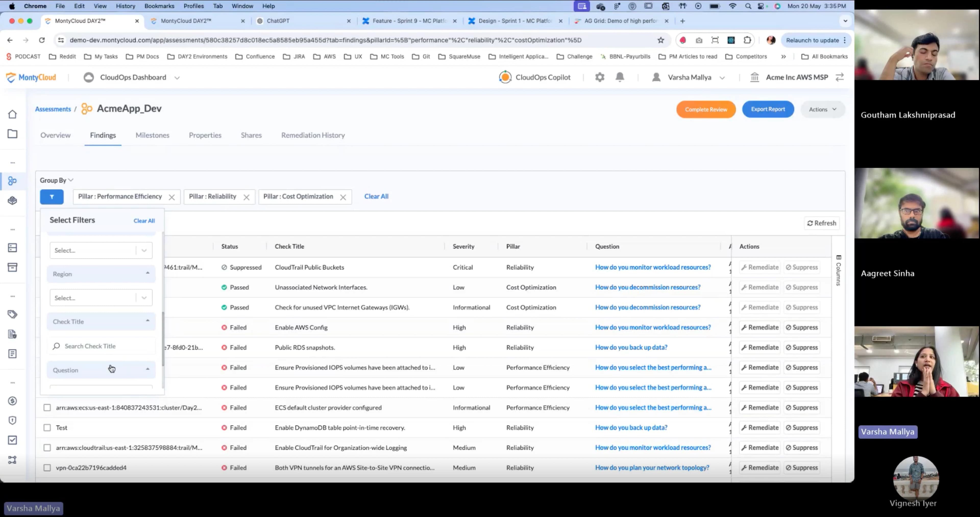This screenshot has height=517, width=980.
Task: Click the CloudOps Copilot icon
Action: point(505,77)
